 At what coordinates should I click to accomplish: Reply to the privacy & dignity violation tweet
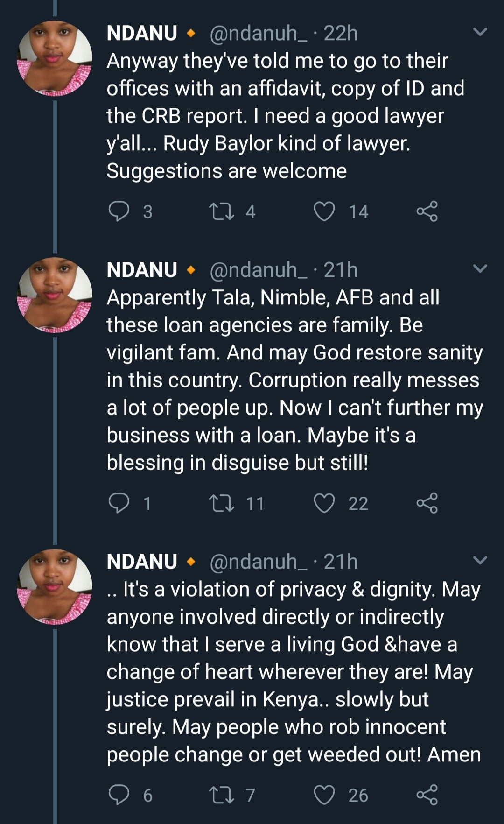tap(119, 795)
